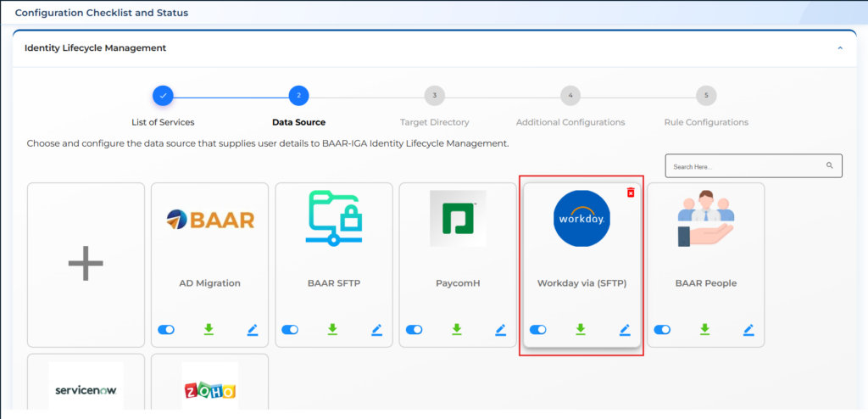Delete the Workday via (SFTP) card
The height and width of the screenshot is (419, 868).
(631, 193)
